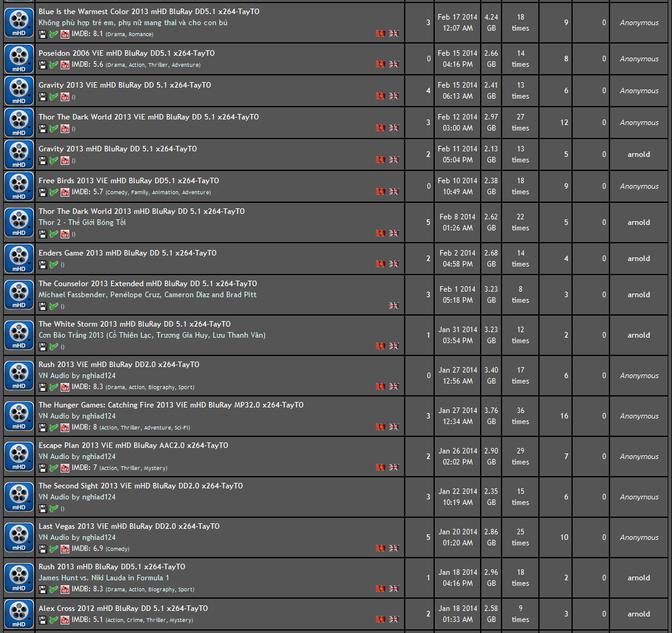Click the green checkmark icon under Gravity 2013 ViE
The height and width of the screenshot is (633, 672).
click(x=53, y=97)
